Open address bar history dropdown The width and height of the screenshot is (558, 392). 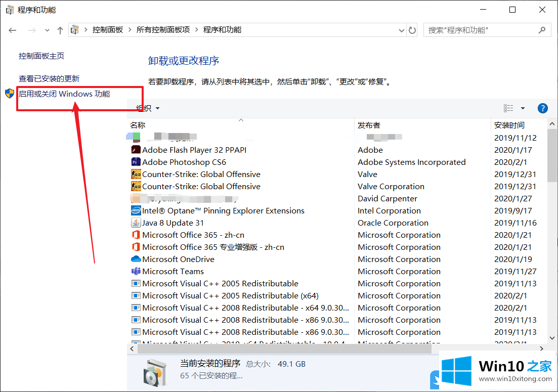[401, 30]
